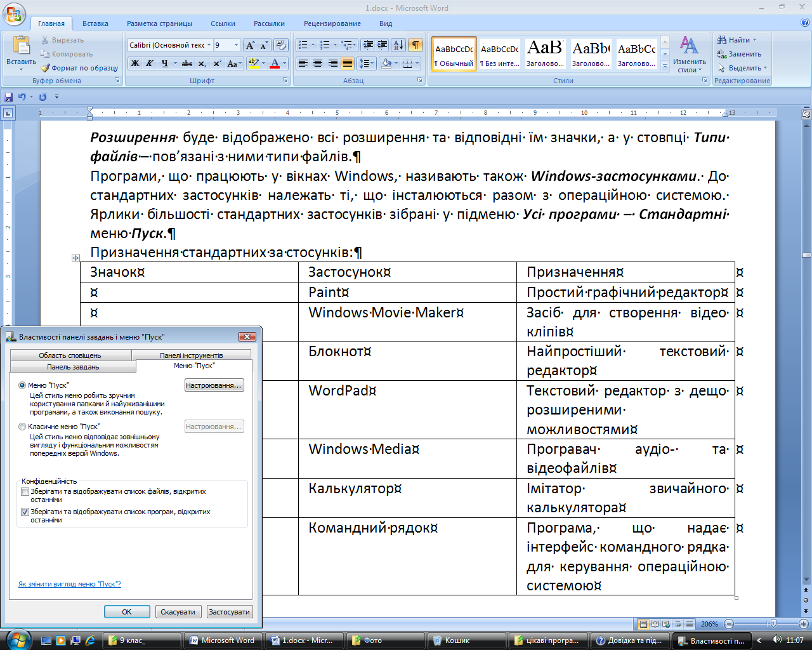The height and width of the screenshot is (650, 812).
Task: Click OK in the properties dialog
Action: (127, 612)
